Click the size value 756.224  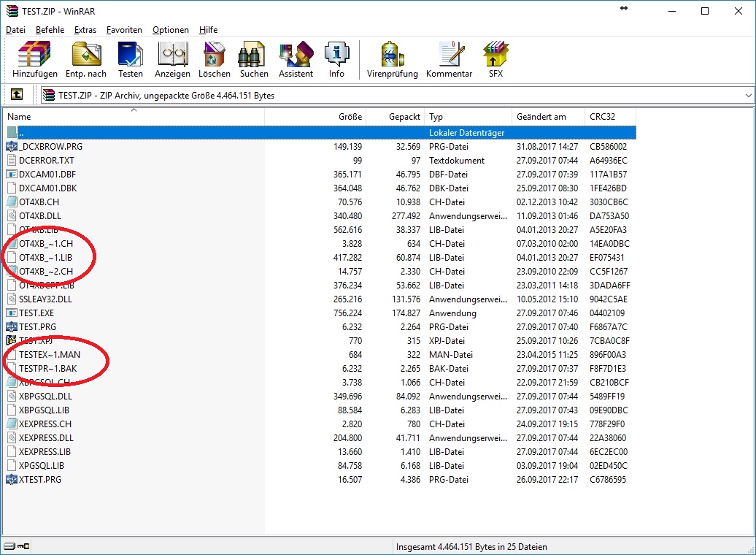tap(347, 313)
